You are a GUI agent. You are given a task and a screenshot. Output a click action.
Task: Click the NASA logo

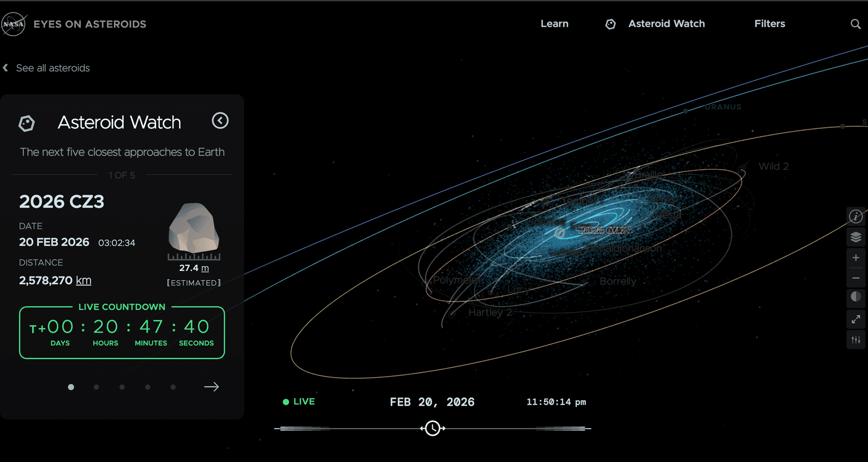(14, 24)
